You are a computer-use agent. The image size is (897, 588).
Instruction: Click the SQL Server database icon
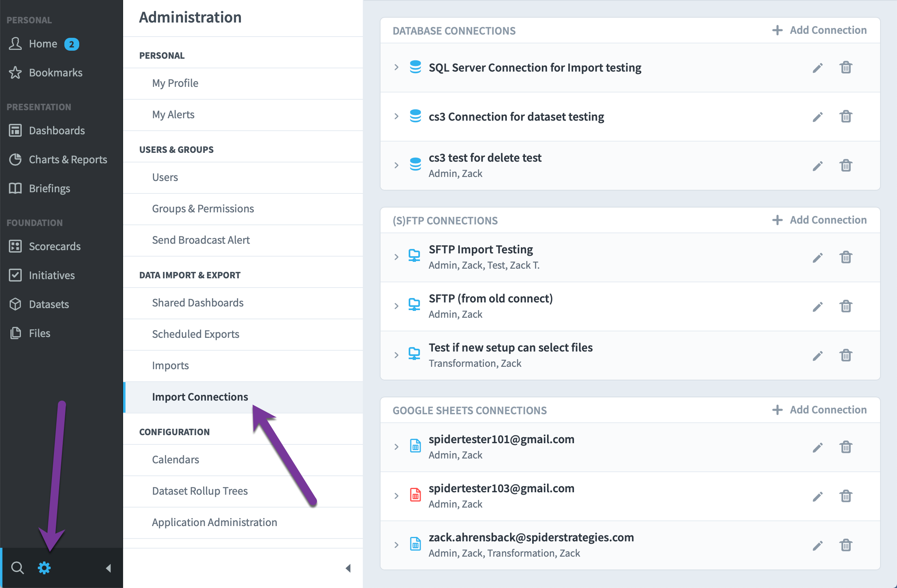(415, 67)
